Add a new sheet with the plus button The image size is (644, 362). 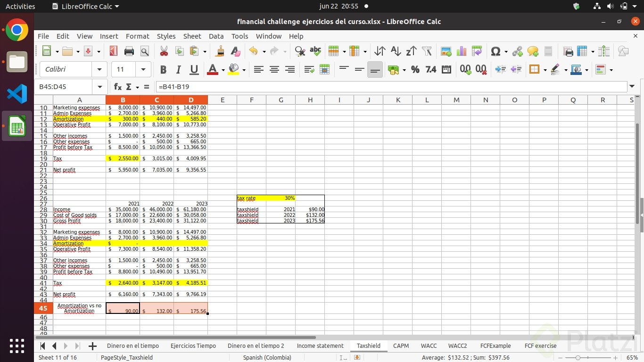(x=92, y=346)
